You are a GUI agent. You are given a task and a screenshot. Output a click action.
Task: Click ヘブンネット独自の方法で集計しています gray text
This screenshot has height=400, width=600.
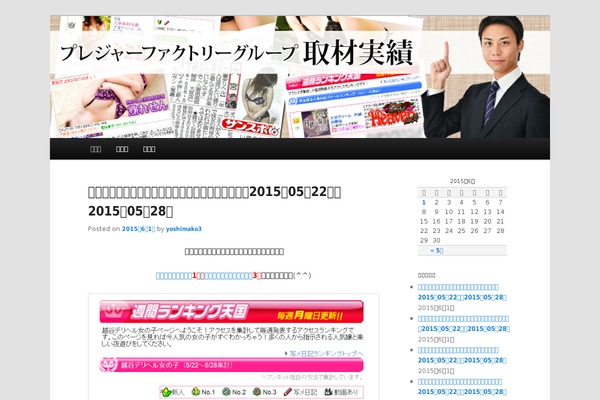pos(312,377)
